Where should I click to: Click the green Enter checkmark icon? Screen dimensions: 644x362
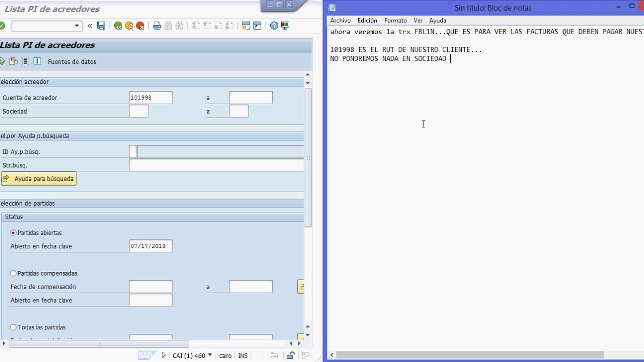[x=2, y=26]
